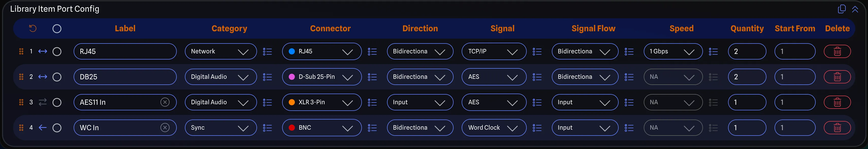Select the radio circle in the header row
Image resolution: width=868 pixels, height=149 pixels.
click(x=57, y=28)
